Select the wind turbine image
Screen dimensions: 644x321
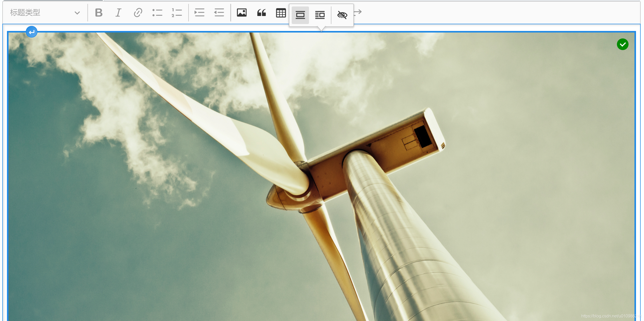[321, 176]
